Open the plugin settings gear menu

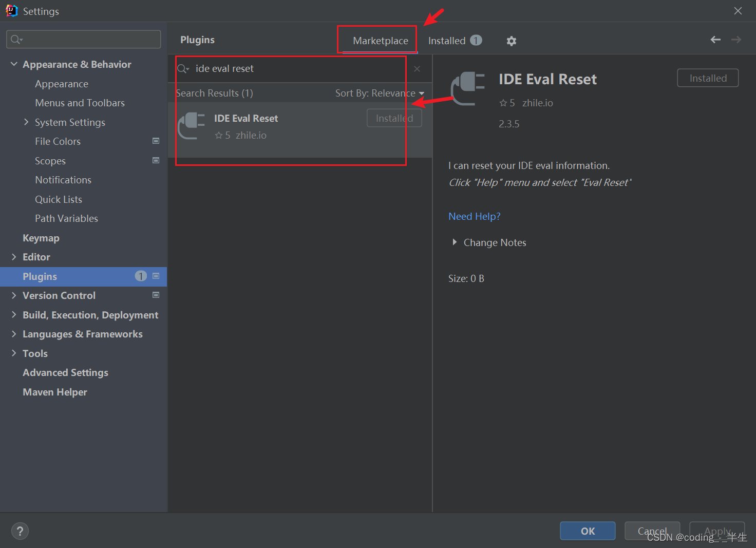(511, 41)
